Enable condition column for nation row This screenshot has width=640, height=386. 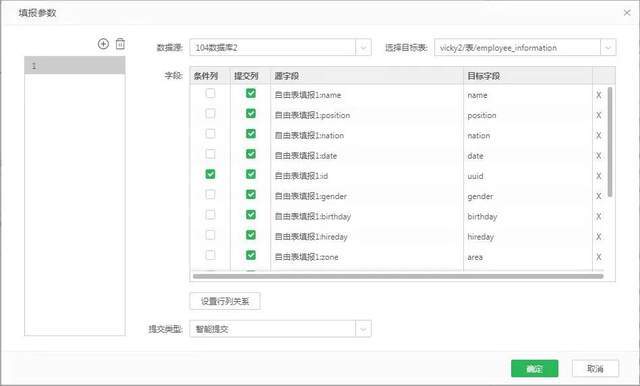[210, 134]
